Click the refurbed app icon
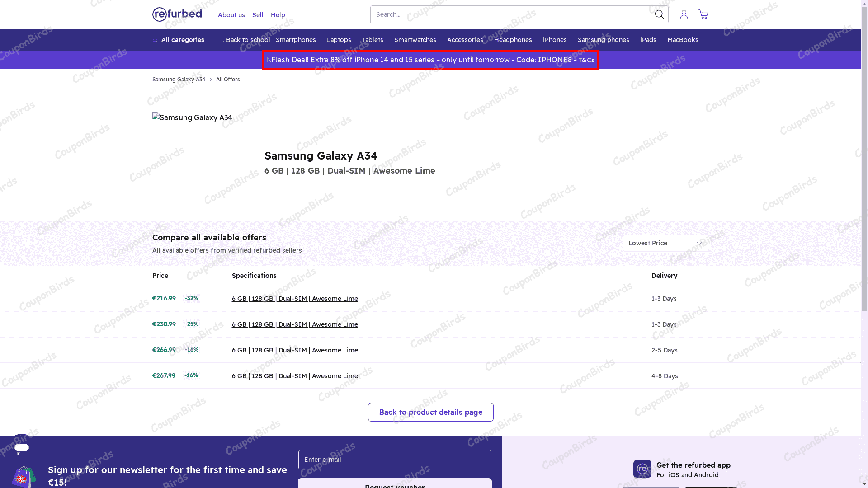 642,469
